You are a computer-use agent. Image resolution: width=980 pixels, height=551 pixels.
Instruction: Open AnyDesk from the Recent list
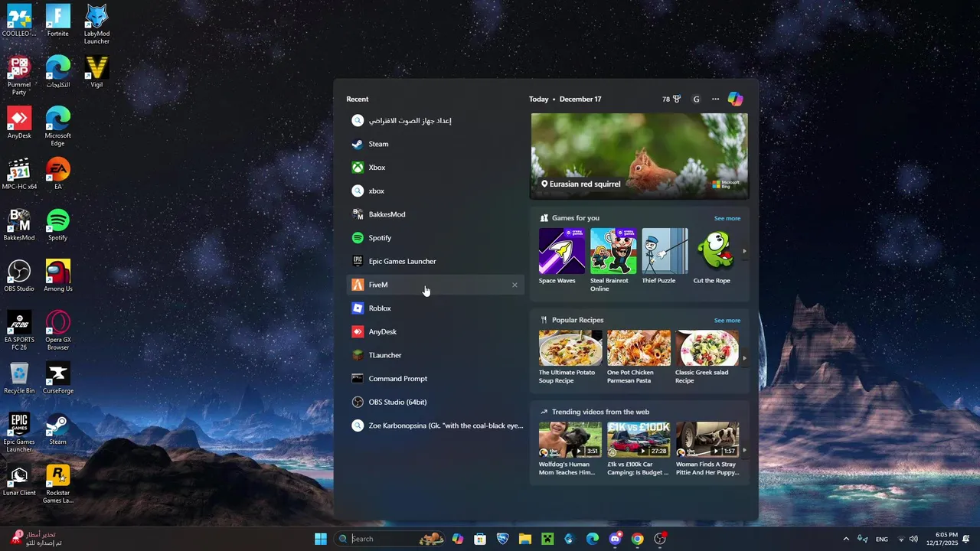[435, 331]
